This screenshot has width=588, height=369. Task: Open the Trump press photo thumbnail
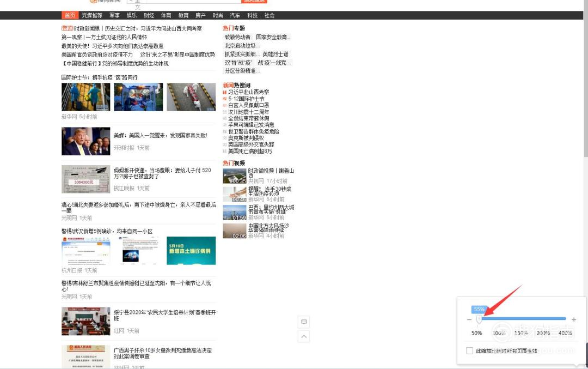[86, 141]
